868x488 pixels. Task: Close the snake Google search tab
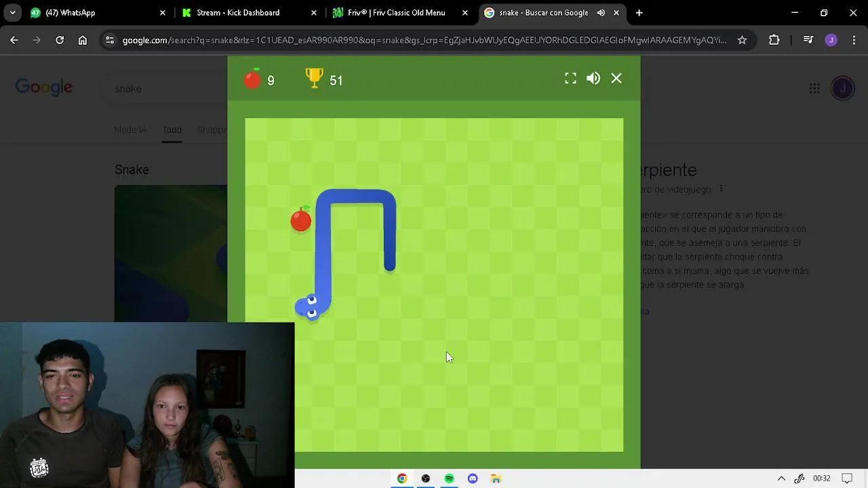click(x=616, y=13)
